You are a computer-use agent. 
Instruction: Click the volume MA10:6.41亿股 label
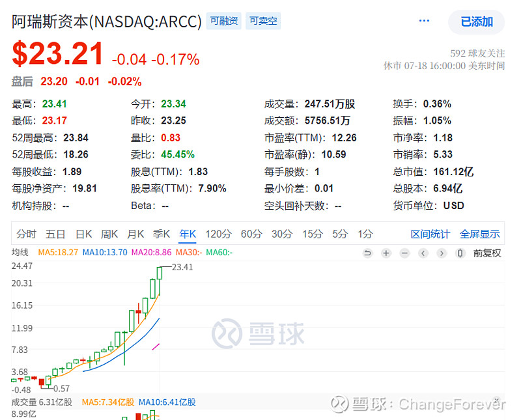(x=167, y=402)
